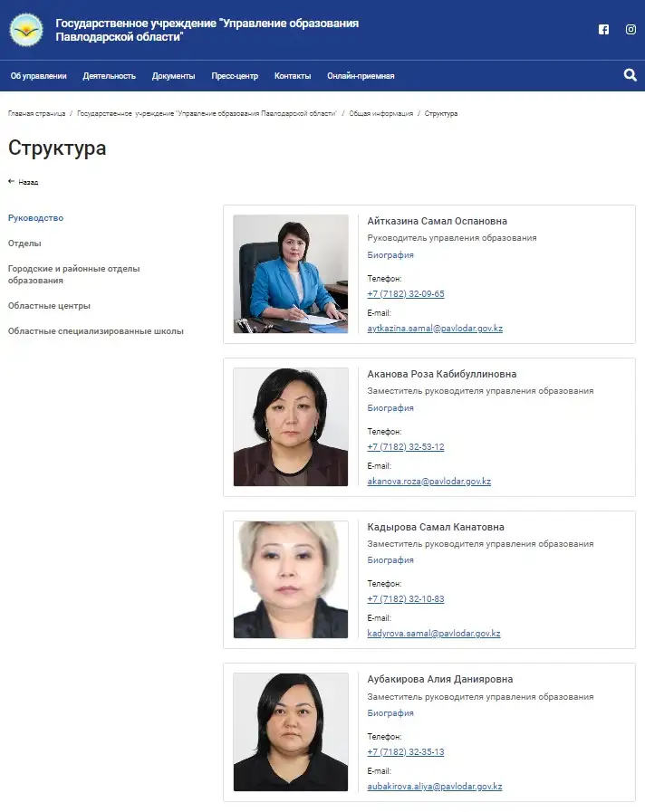Open the Онлайн-приемная section
The height and width of the screenshot is (812, 645).
click(x=361, y=76)
